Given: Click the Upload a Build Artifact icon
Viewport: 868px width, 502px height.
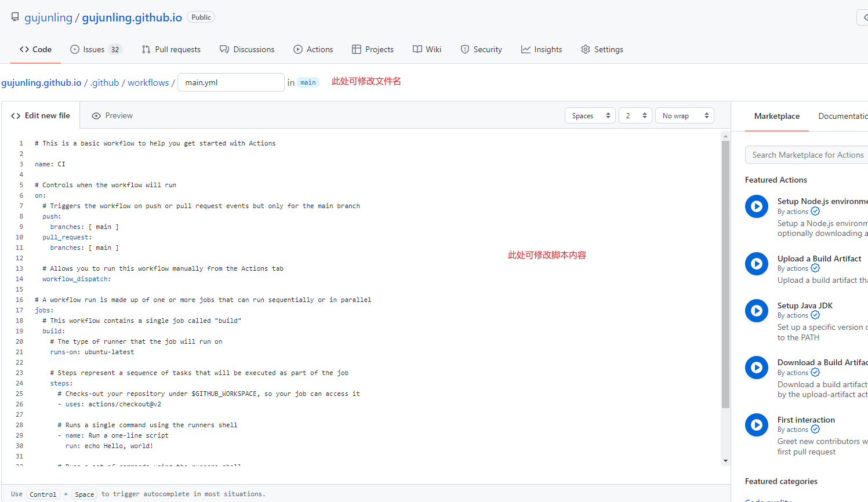Looking at the screenshot, I should click(756, 264).
